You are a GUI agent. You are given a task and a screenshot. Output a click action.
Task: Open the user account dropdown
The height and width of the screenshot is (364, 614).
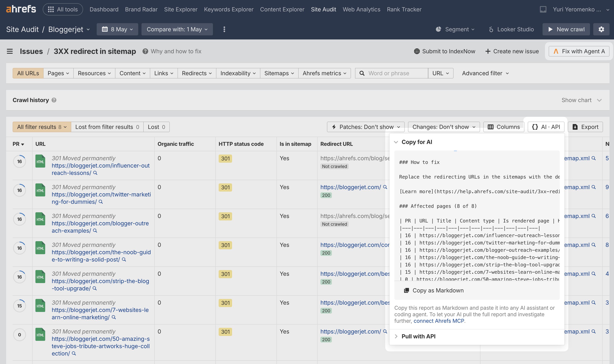click(581, 9)
